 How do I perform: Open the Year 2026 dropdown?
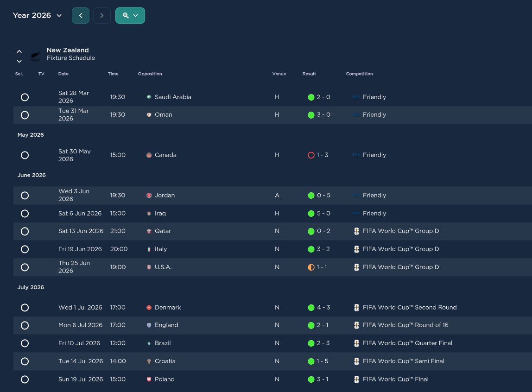[37, 16]
